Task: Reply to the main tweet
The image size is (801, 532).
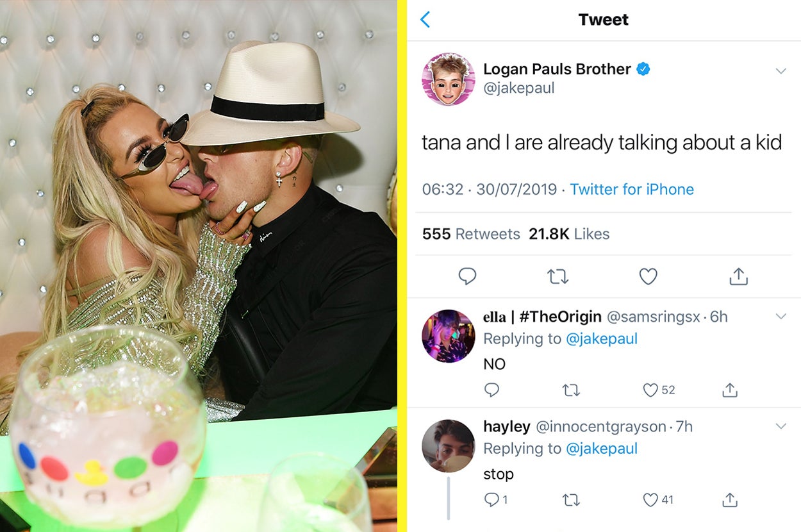Action: pyautogui.click(x=467, y=276)
